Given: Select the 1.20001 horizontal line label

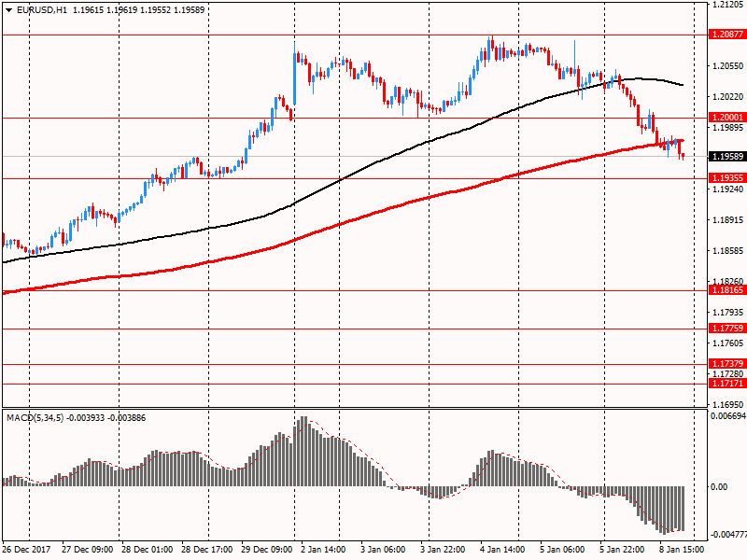Looking at the screenshot, I should pos(727,118).
